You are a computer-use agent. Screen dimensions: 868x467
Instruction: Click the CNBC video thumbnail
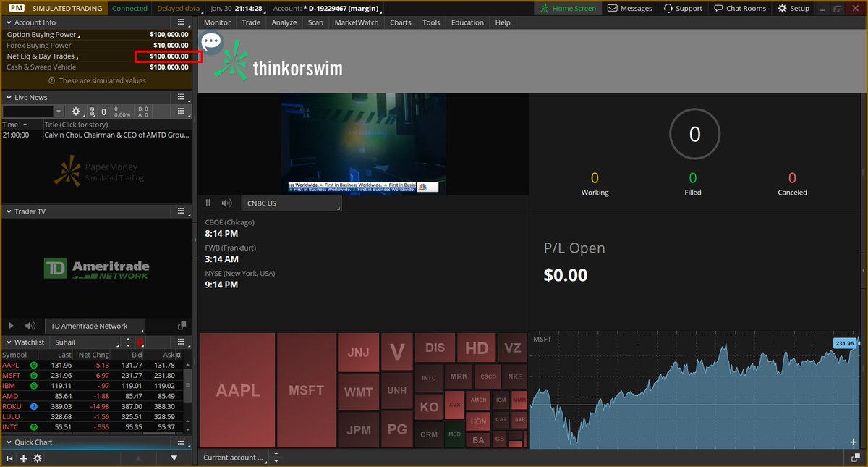click(364, 143)
